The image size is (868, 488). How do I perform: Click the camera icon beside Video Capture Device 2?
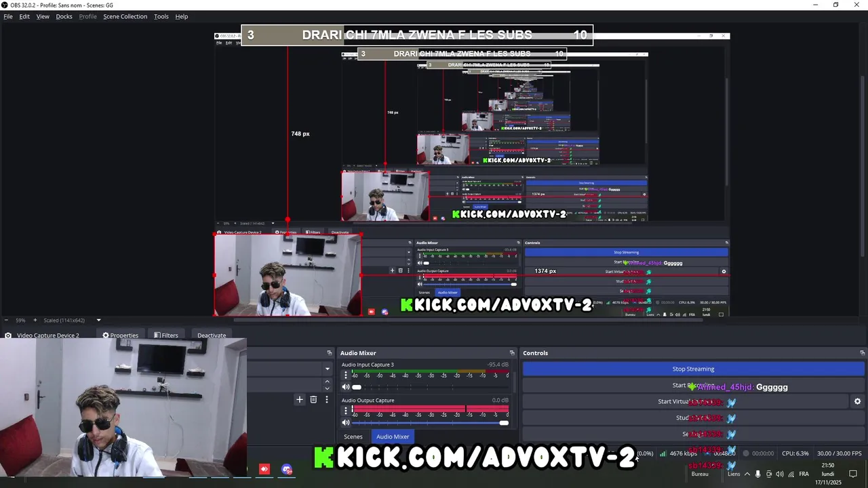(x=8, y=335)
